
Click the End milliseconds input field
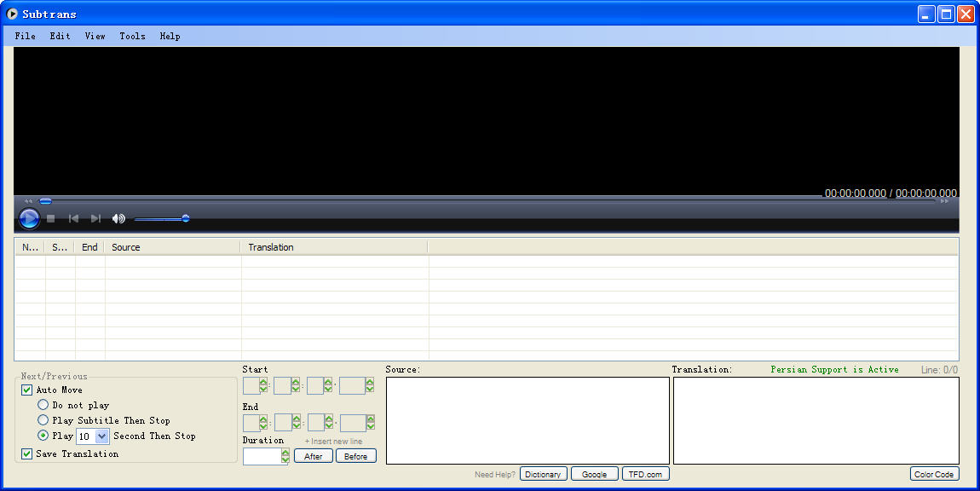point(353,423)
